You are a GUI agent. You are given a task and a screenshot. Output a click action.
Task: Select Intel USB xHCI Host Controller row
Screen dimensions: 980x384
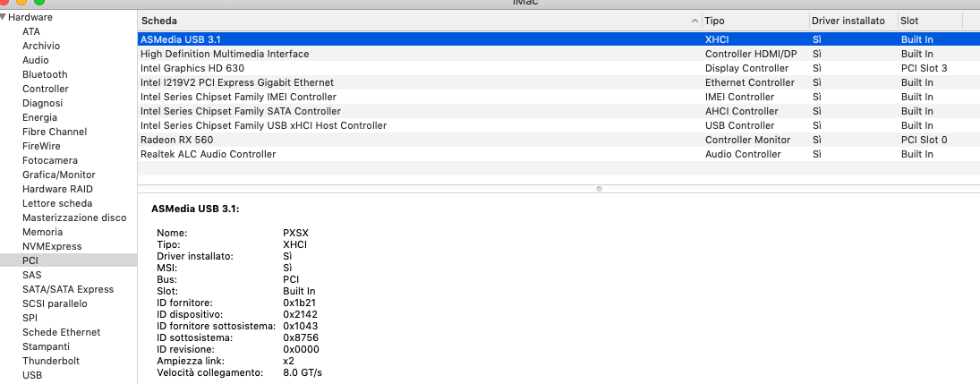(x=558, y=125)
